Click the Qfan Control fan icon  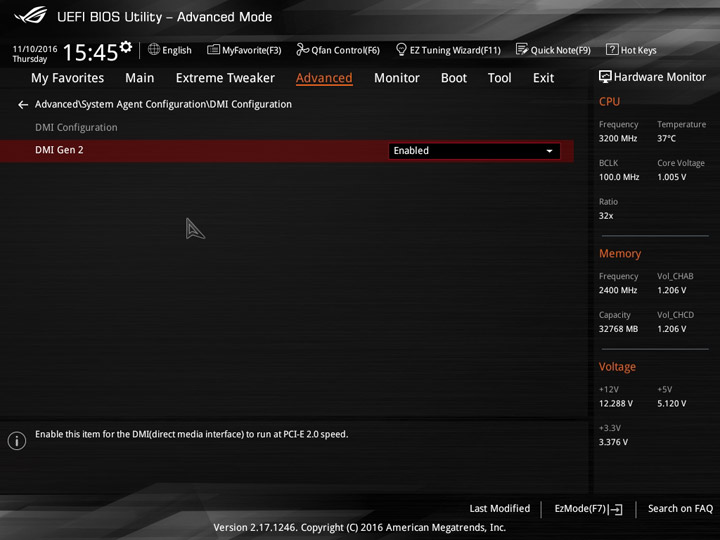(302, 49)
